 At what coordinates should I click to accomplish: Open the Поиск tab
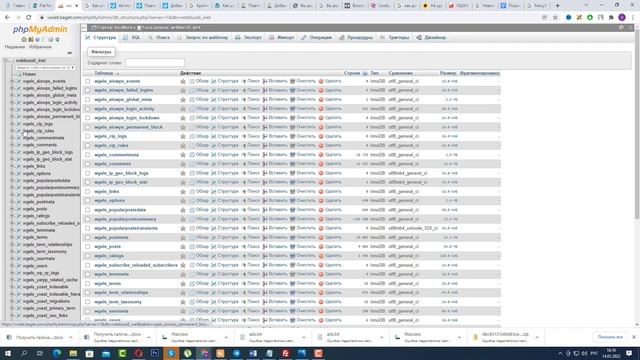coord(159,38)
